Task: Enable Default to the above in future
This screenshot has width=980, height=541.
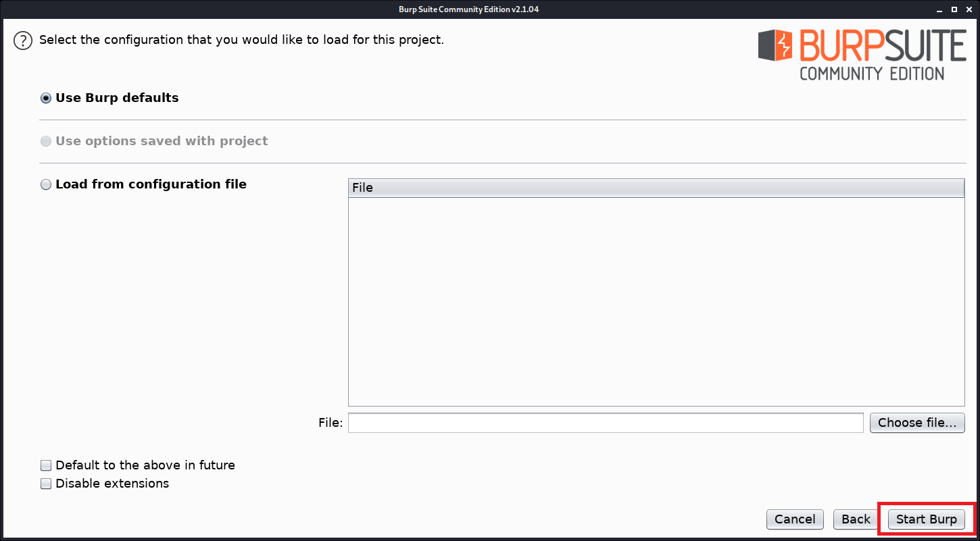Action: [x=46, y=465]
